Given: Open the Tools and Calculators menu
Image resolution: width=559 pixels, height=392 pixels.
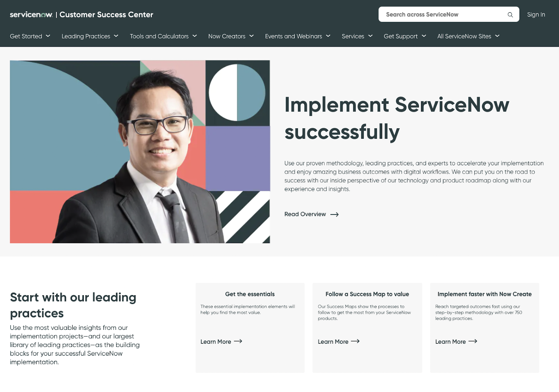Looking at the screenshot, I should point(159,36).
